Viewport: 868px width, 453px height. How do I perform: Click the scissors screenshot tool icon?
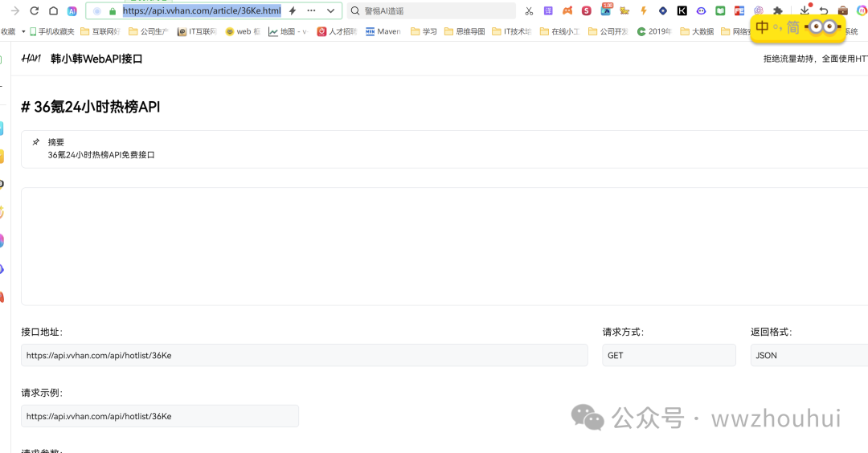[x=529, y=11]
